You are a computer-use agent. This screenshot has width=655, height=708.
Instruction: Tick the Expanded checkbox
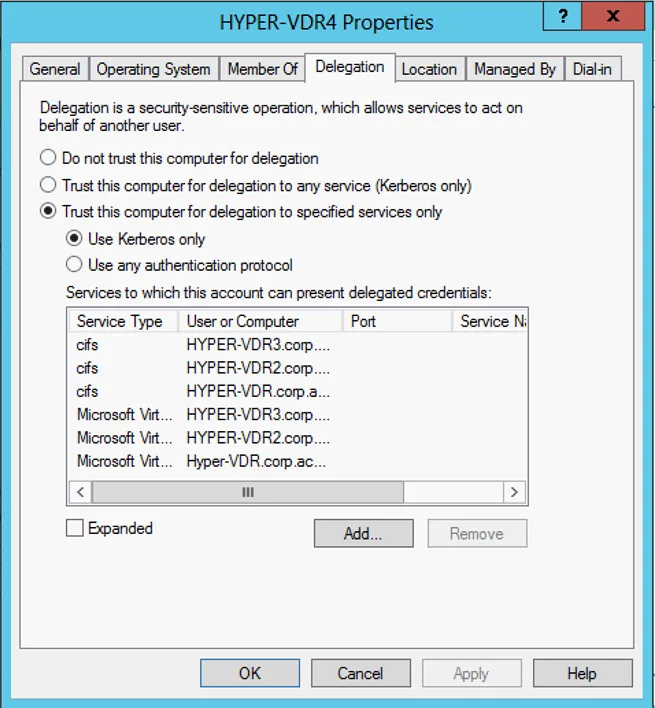[x=75, y=527]
